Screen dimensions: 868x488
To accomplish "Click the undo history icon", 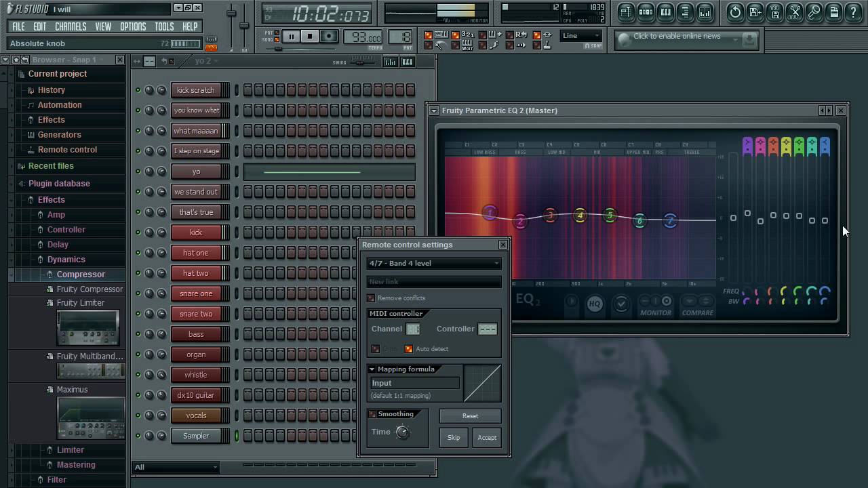I will pyautogui.click(x=735, y=12).
